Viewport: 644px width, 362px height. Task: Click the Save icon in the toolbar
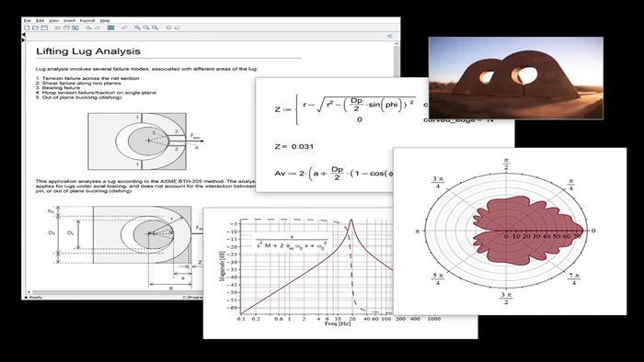(44, 28)
